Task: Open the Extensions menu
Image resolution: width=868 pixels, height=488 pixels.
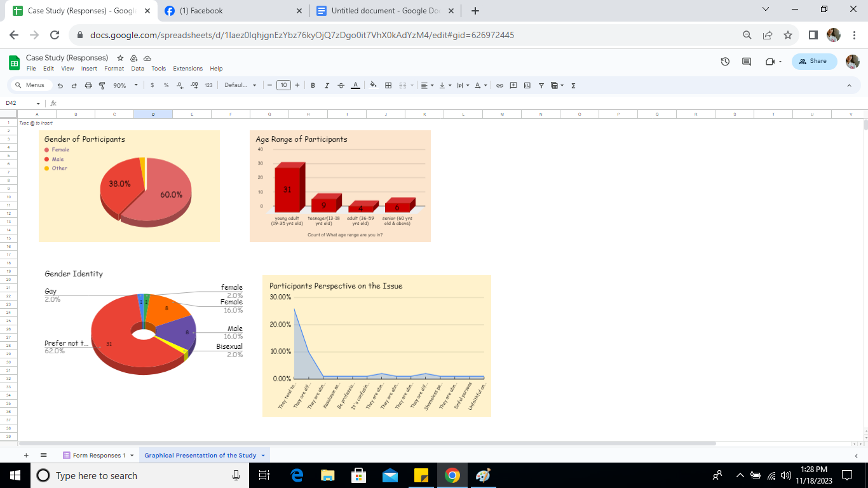Action: (188, 69)
